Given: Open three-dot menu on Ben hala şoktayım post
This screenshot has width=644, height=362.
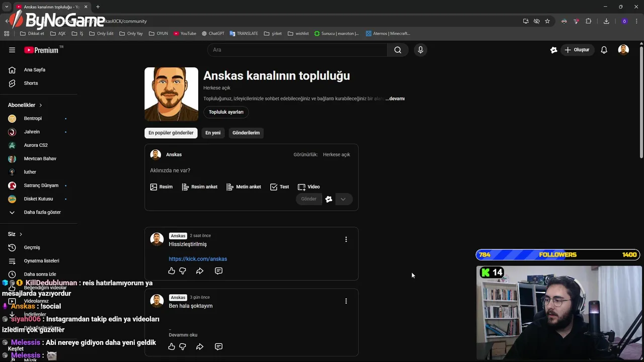Looking at the screenshot, I should click(346, 301).
